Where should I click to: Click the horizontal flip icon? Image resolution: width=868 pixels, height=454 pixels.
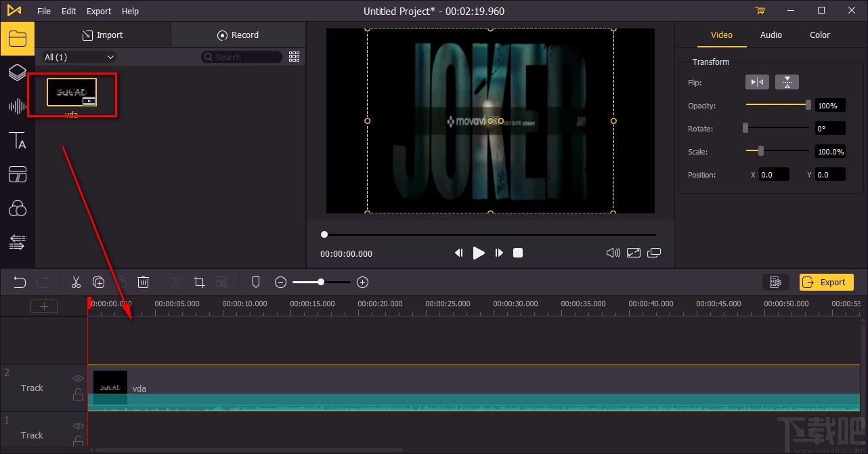click(758, 83)
